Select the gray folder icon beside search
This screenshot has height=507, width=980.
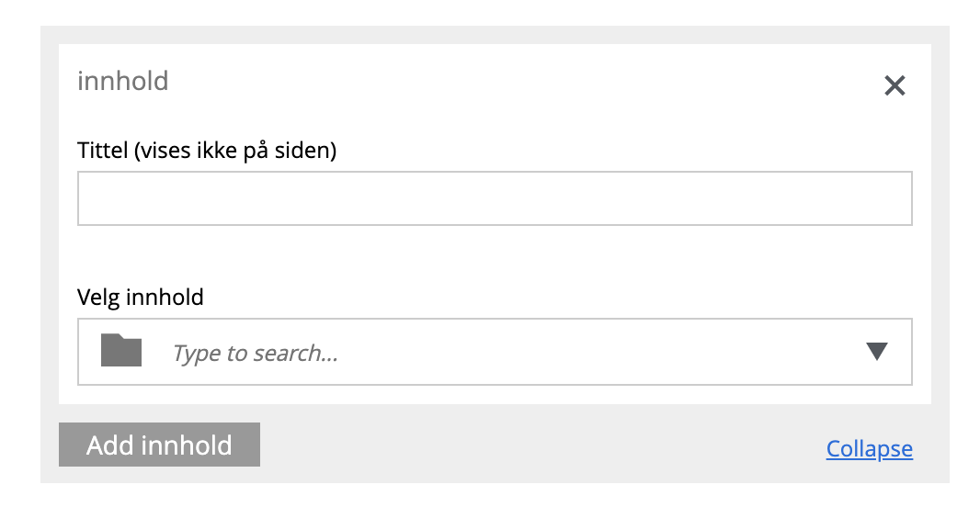[x=121, y=351]
